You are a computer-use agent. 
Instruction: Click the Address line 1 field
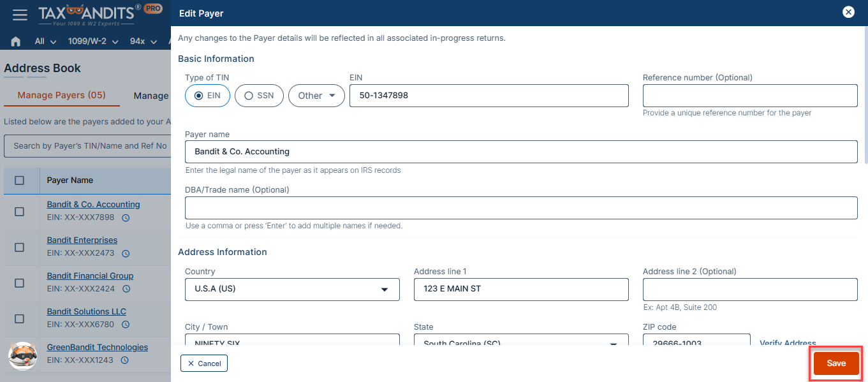click(521, 289)
